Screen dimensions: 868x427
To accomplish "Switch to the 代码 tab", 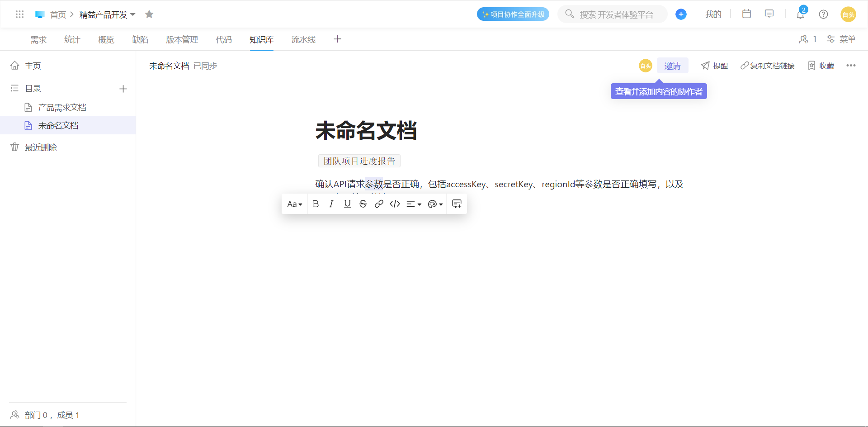I will (224, 39).
